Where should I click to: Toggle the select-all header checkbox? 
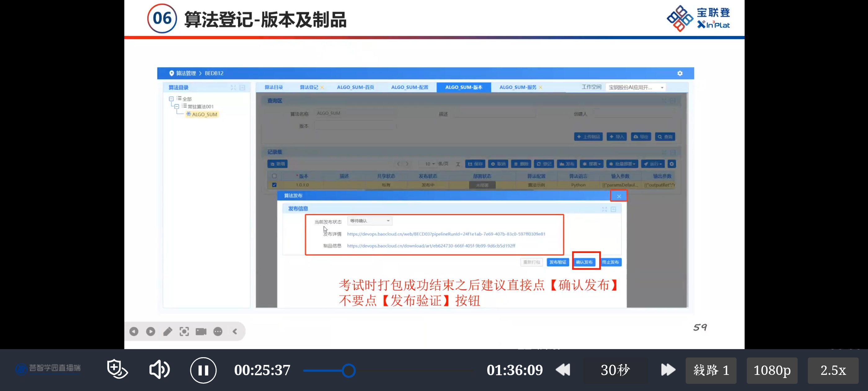tap(274, 176)
